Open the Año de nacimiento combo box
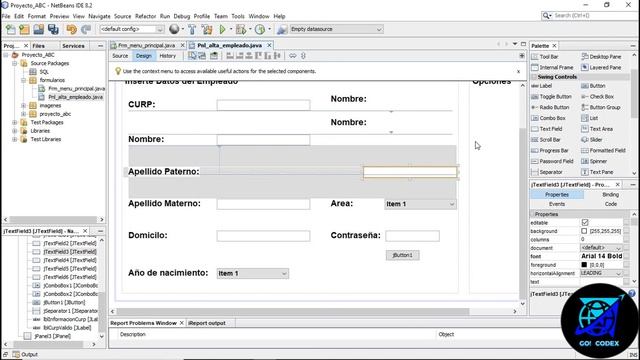 [253, 273]
